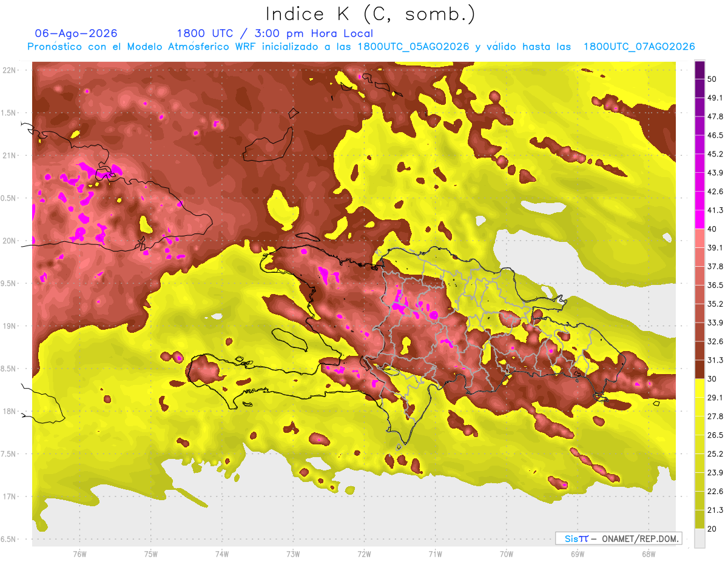Viewport: 728px width, 562px height.
Task: Click the gray colorbar segment below 20
Action: [699, 538]
